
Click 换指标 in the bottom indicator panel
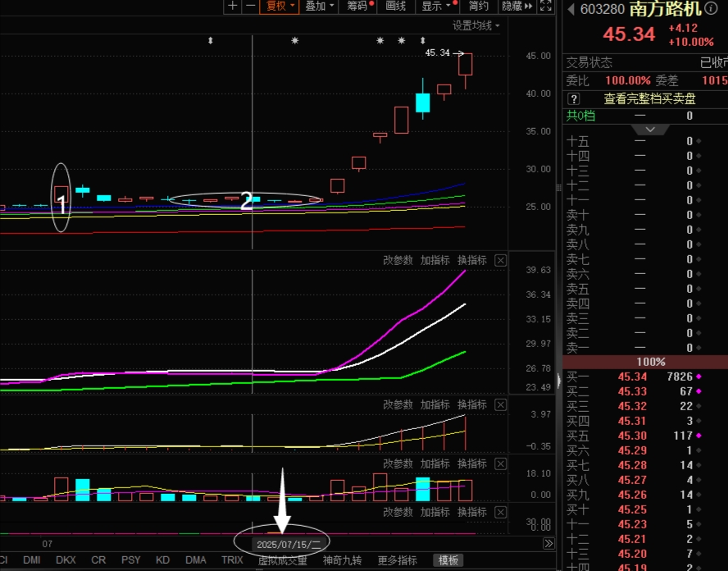tap(472, 512)
